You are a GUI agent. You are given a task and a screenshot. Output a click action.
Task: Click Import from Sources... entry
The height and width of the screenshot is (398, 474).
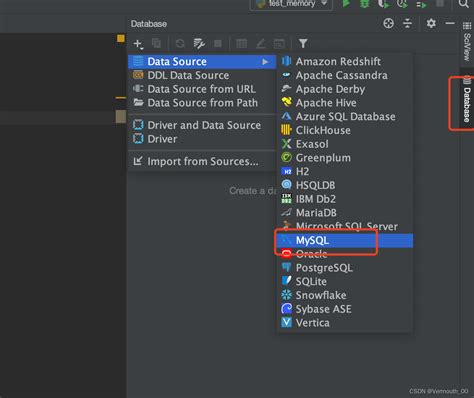tap(202, 161)
